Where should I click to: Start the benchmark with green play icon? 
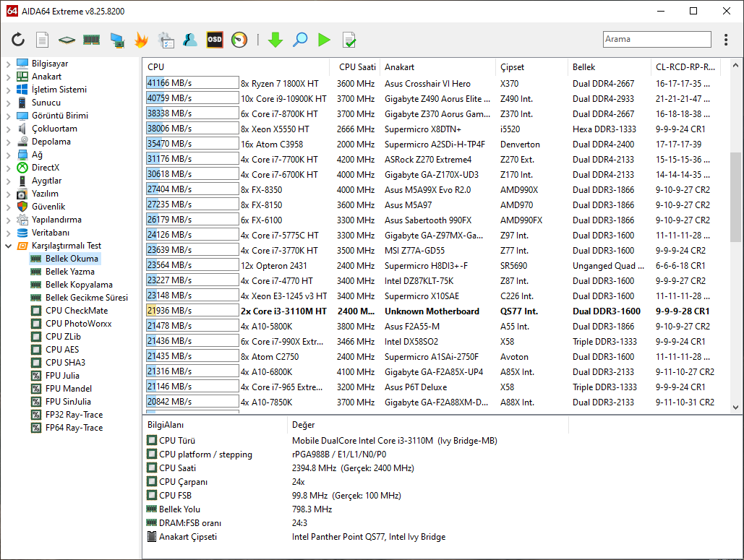(x=324, y=39)
